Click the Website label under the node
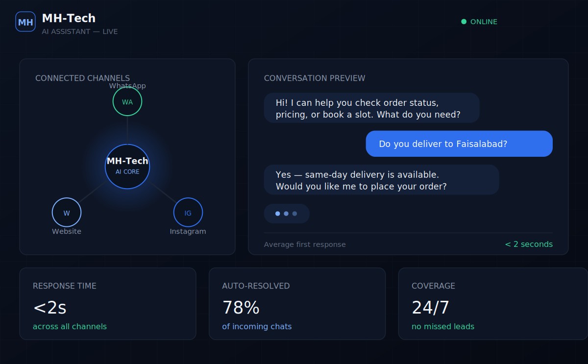588x364 pixels. pyautogui.click(x=67, y=231)
